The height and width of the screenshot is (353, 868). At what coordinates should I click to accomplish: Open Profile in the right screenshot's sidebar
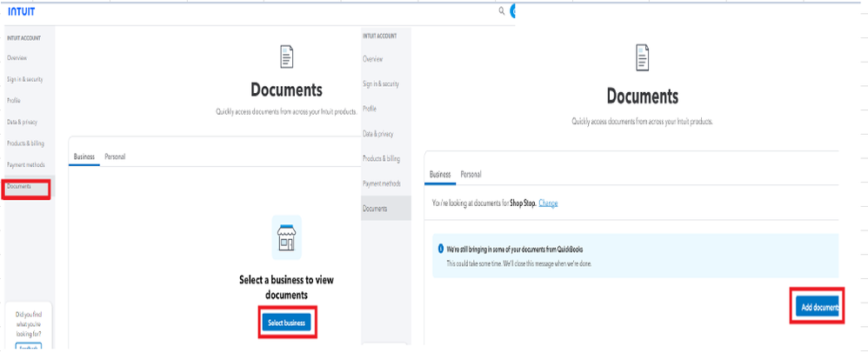(x=370, y=109)
